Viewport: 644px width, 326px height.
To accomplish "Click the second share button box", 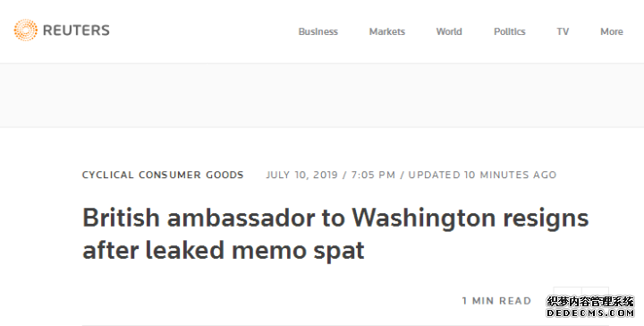I will click(595, 301).
